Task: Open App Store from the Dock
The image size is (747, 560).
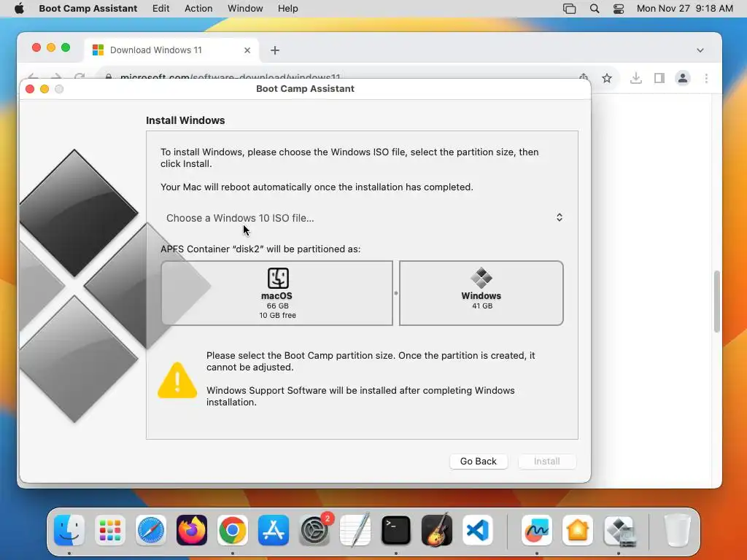Action: (274, 530)
